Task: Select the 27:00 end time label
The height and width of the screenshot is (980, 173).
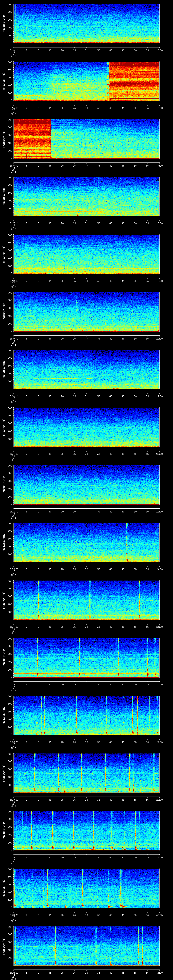Action: pos(159,742)
